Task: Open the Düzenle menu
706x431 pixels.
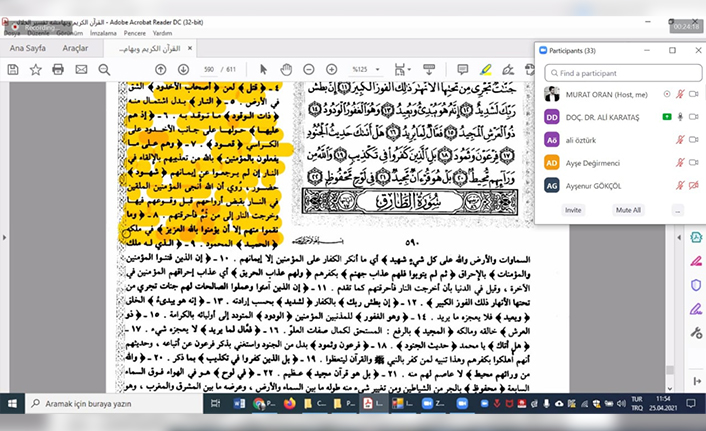Action: [37, 33]
